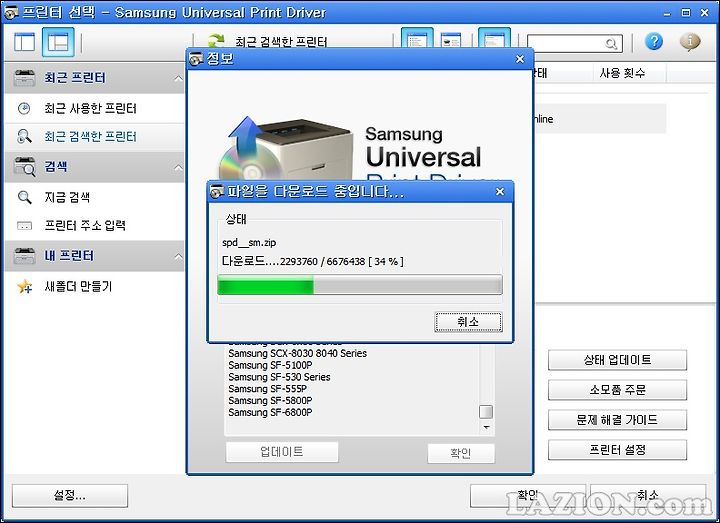Maximize the Samsung Universal Print Driver window
This screenshot has width=720, height=523.
(686, 13)
